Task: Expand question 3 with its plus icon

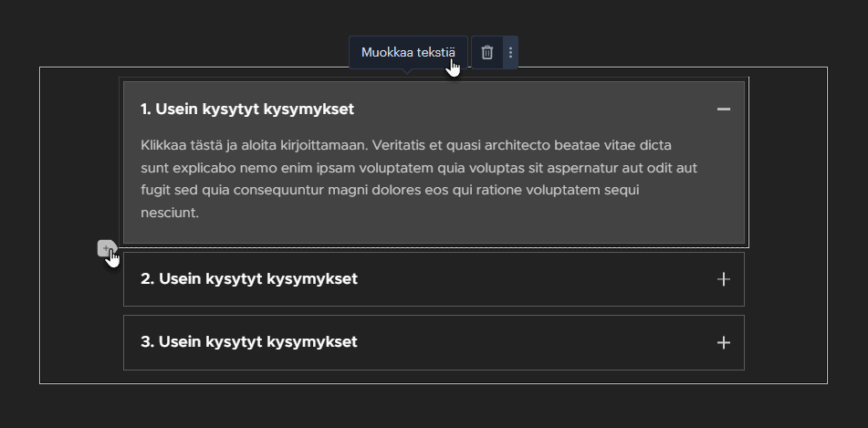Action: 723,343
